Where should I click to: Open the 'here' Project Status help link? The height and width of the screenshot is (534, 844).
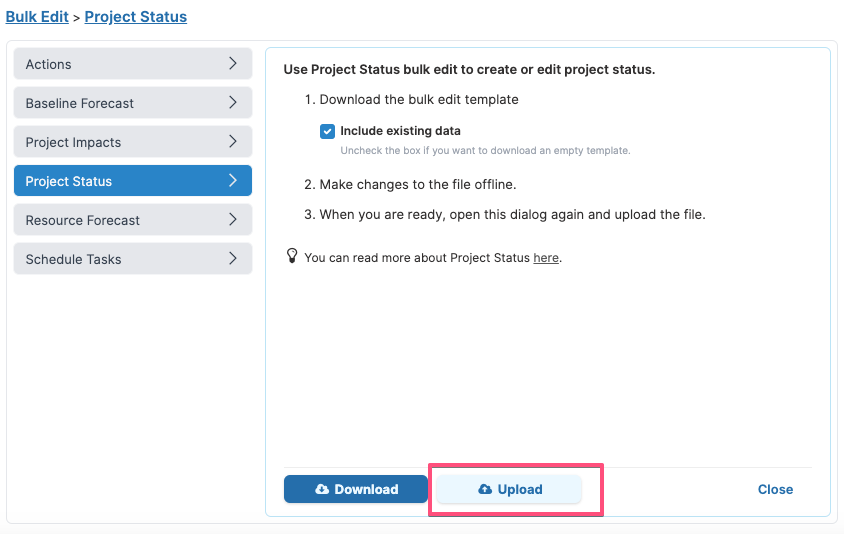tap(546, 258)
